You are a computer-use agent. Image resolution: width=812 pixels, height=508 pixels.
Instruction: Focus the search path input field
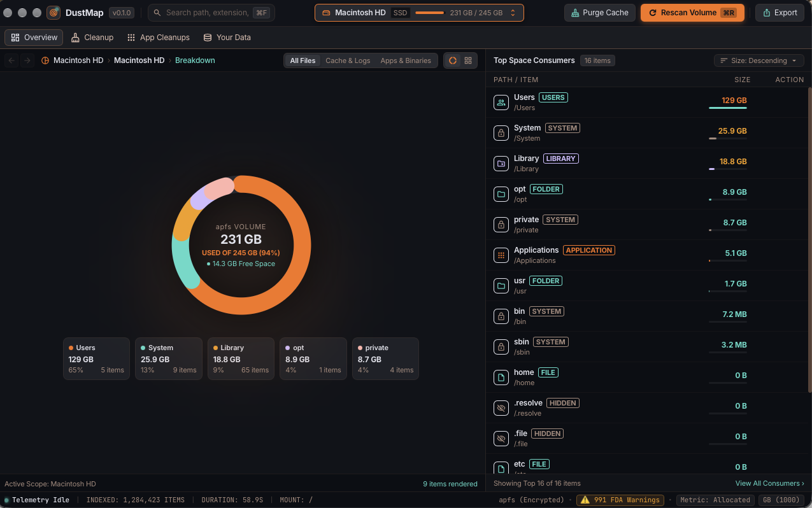tap(211, 13)
